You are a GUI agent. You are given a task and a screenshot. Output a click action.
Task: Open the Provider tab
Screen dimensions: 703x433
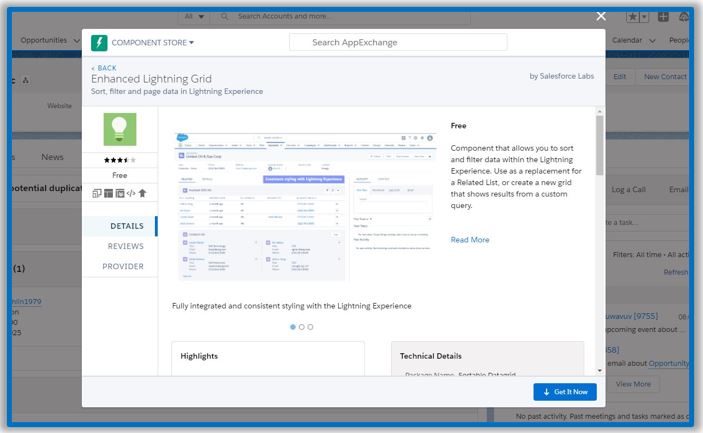123,266
